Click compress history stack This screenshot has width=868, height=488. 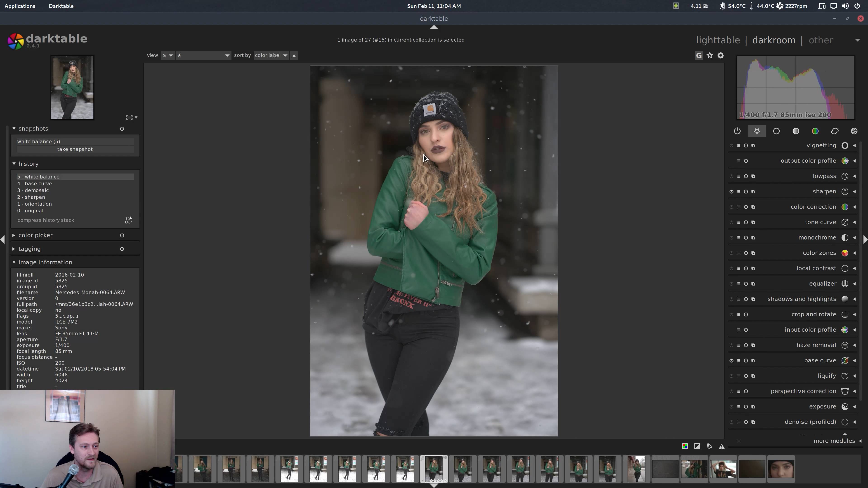46,220
